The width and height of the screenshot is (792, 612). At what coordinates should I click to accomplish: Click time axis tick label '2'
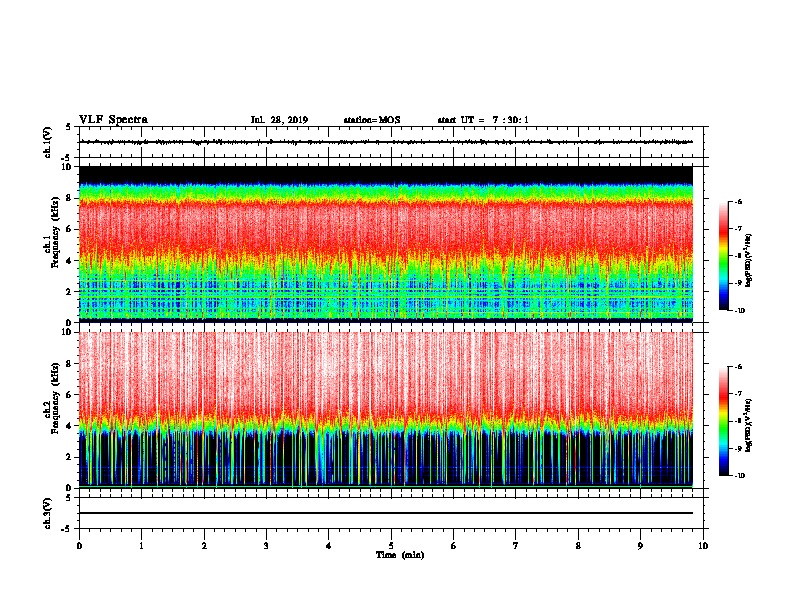click(x=204, y=546)
